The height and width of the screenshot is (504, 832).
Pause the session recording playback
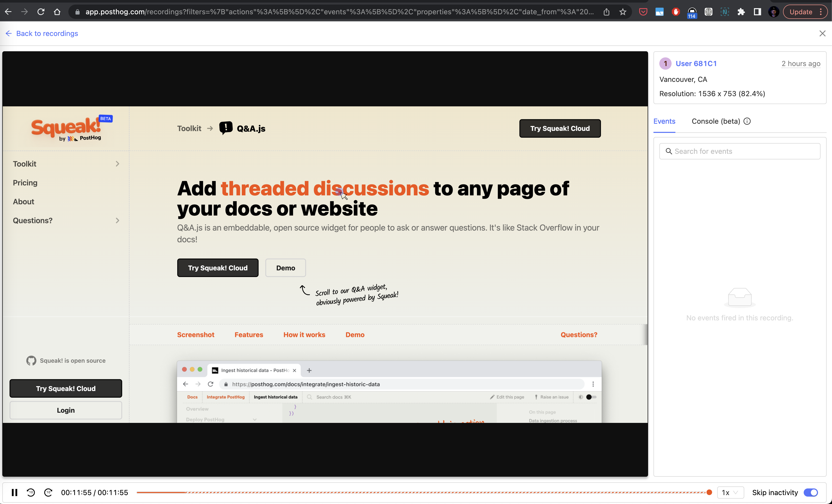pyautogui.click(x=14, y=493)
